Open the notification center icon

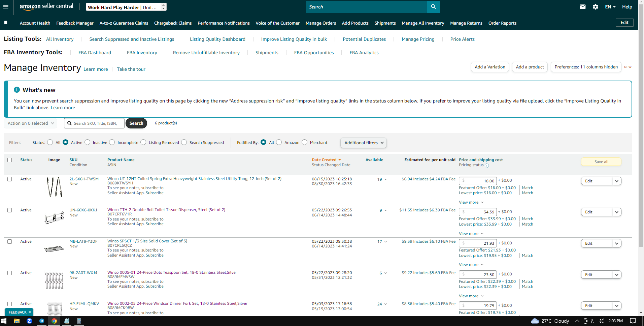[633, 321]
